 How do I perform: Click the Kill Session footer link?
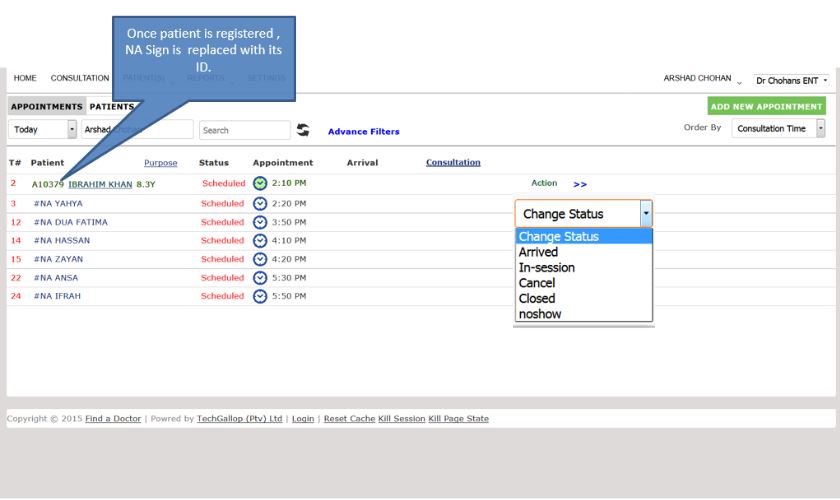[x=402, y=419]
